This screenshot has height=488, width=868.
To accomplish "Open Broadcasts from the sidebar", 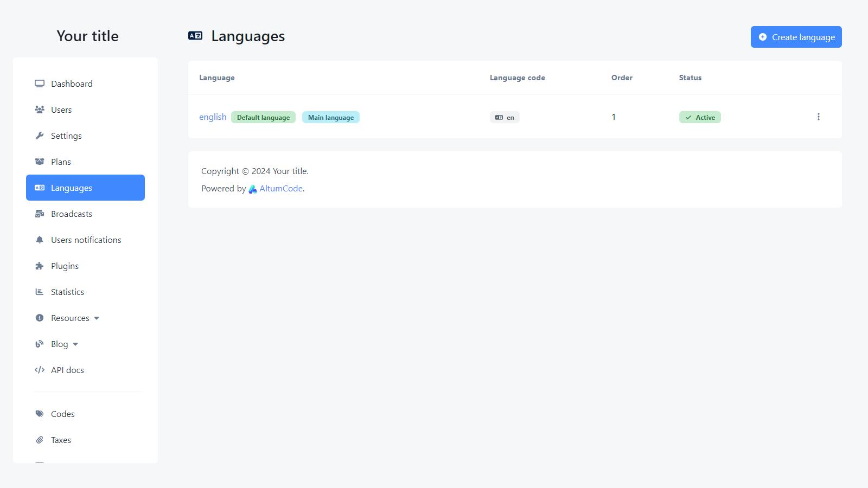I will coord(71,214).
